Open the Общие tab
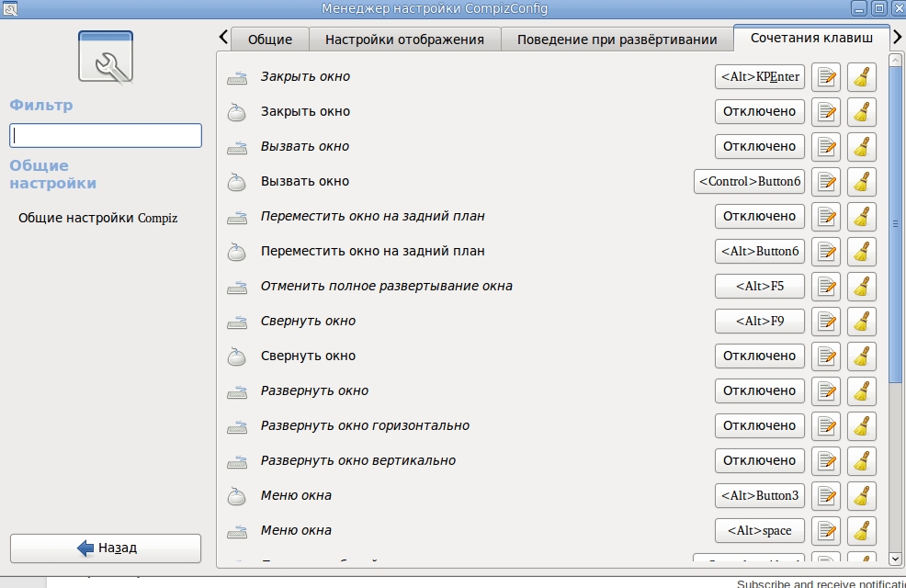Screen dimensions: 906x588 269,40
